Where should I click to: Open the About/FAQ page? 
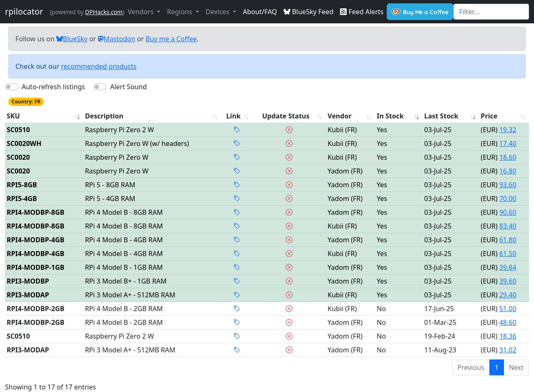(259, 12)
